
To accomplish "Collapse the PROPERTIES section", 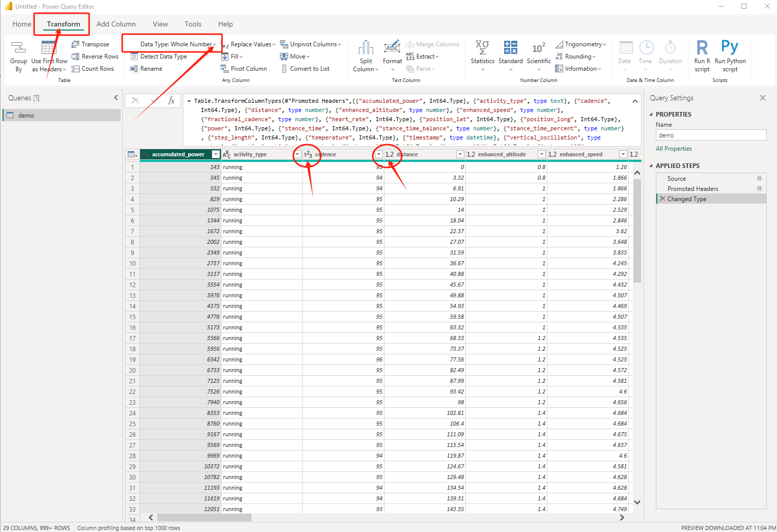I will (651, 115).
